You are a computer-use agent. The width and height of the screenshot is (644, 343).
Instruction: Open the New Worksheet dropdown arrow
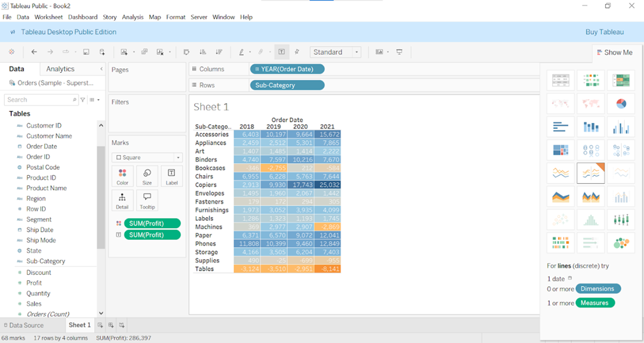(134, 52)
